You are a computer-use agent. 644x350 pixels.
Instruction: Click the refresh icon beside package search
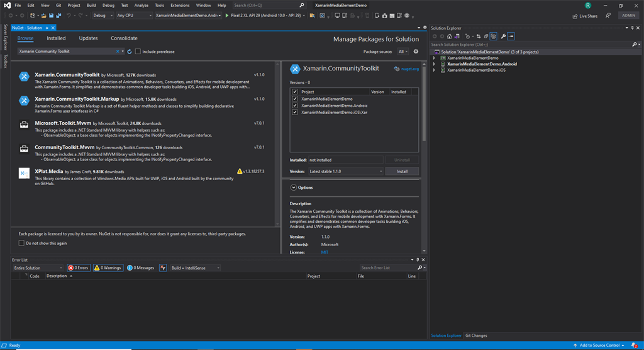130,52
